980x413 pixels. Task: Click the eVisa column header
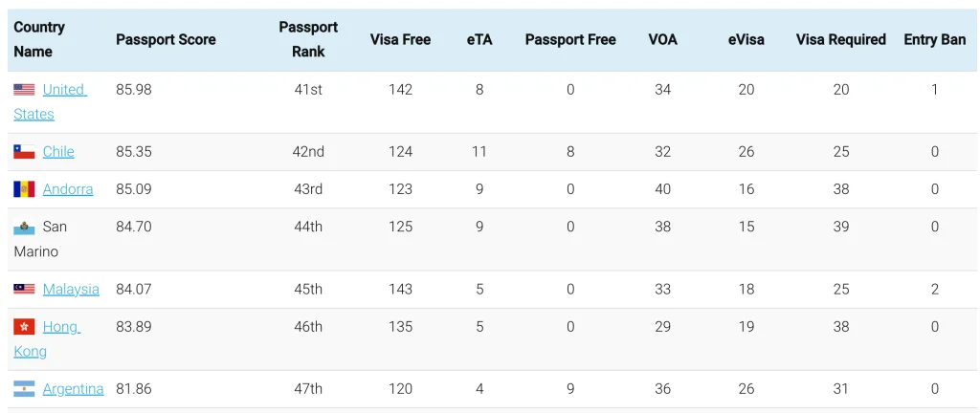pyautogui.click(x=746, y=39)
